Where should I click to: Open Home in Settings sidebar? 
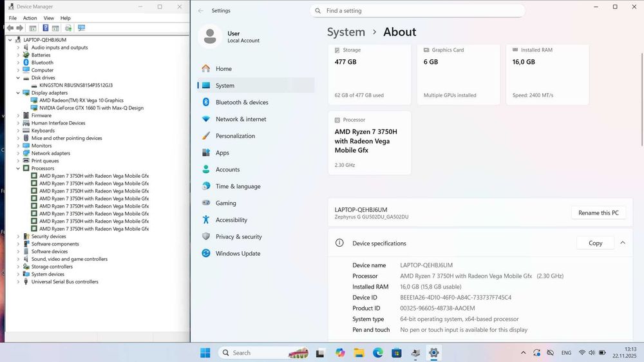[256, 69]
